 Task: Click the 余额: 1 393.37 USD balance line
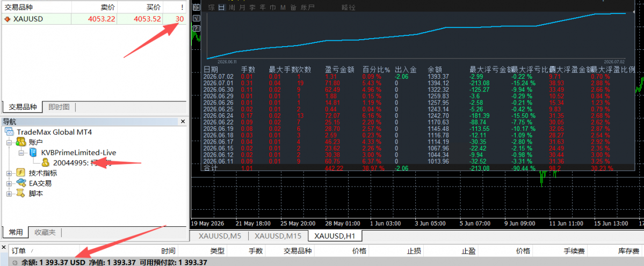point(53,262)
